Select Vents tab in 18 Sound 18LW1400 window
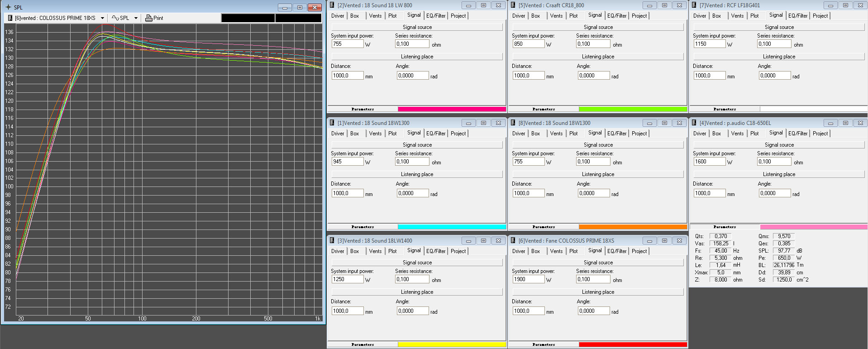This screenshot has height=349, width=868. click(x=375, y=251)
